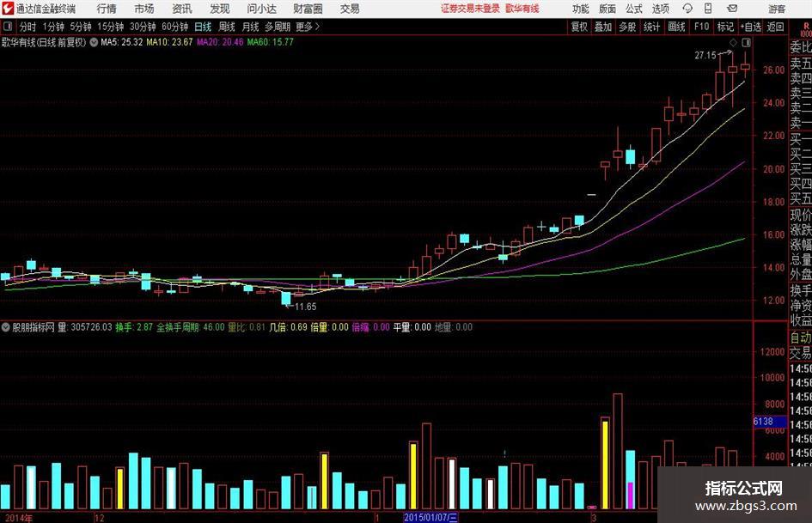Click the 叠加 overlay button
Viewport: 812px width, 523px height.
pos(603,27)
